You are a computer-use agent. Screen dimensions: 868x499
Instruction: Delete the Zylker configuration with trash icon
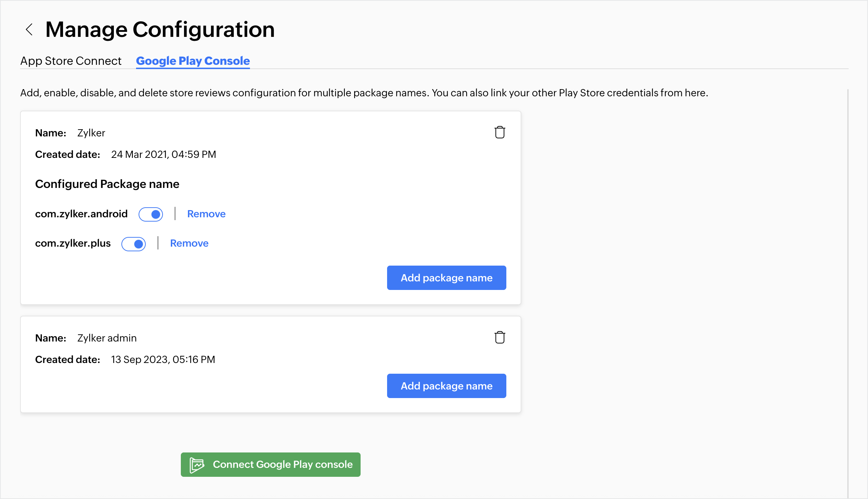pos(500,132)
